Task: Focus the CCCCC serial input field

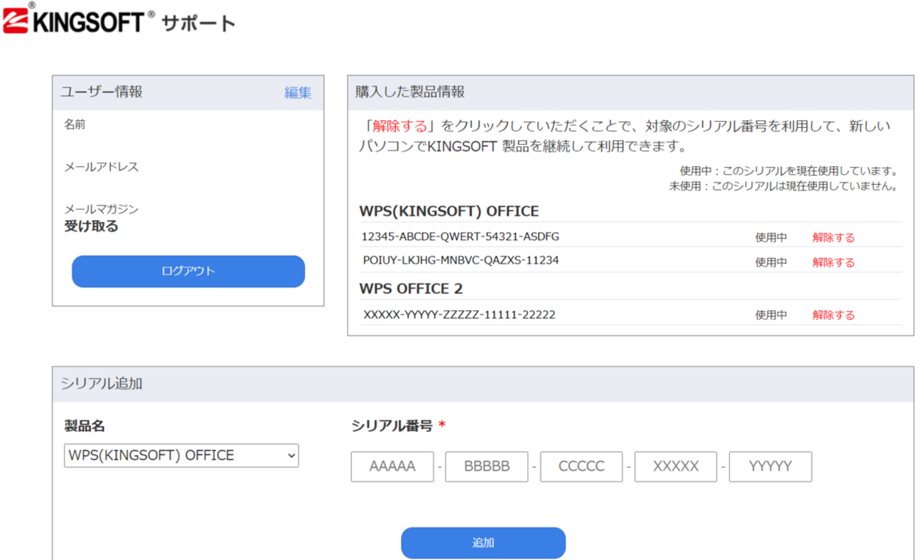Action: [581, 466]
